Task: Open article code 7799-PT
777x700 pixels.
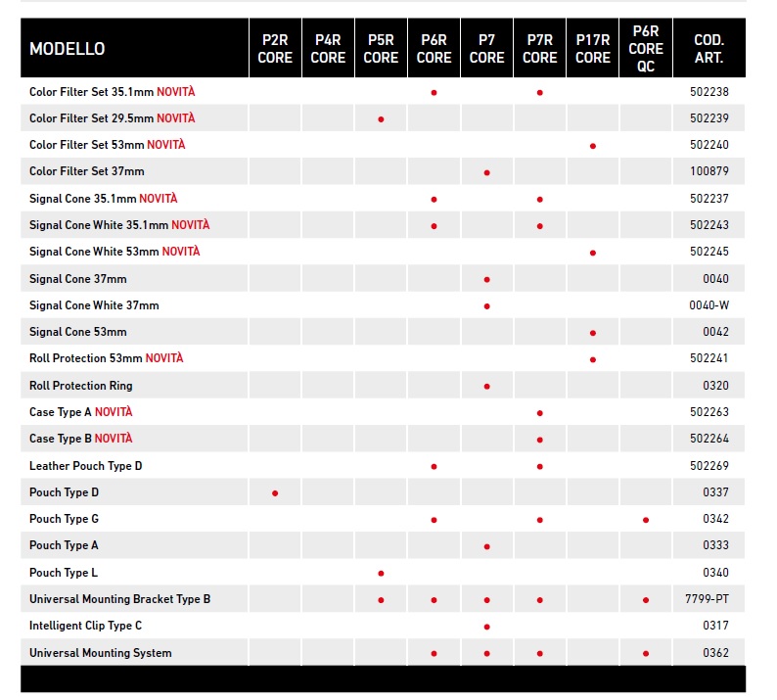Action: click(708, 599)
